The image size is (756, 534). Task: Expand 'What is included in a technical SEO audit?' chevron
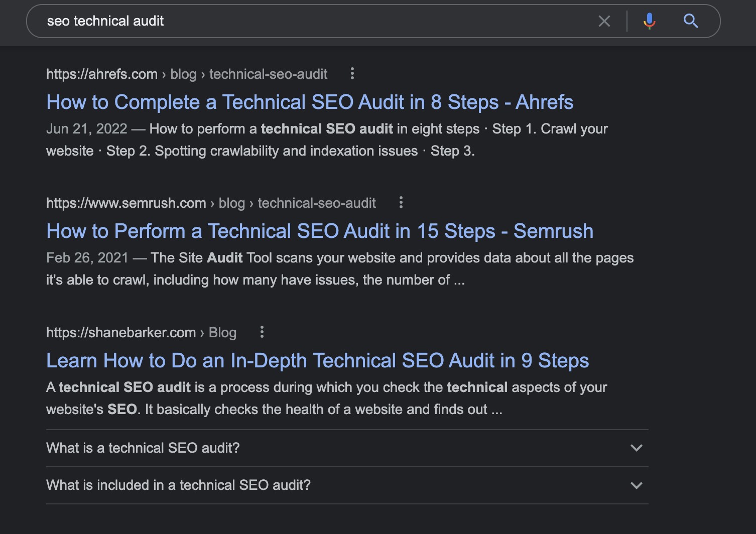(x=637, y=485)
